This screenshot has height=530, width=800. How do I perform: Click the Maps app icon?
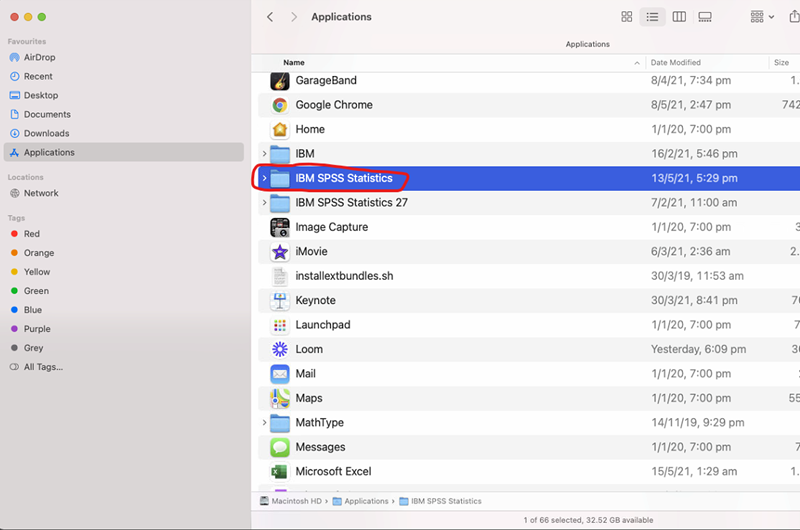pos(280,398)
